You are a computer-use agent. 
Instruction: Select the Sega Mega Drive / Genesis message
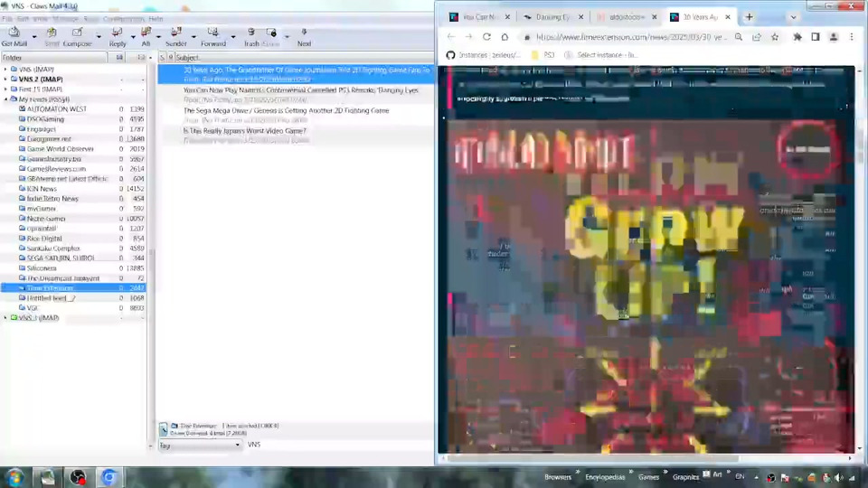pyautogui.click(x=297, y=115)
